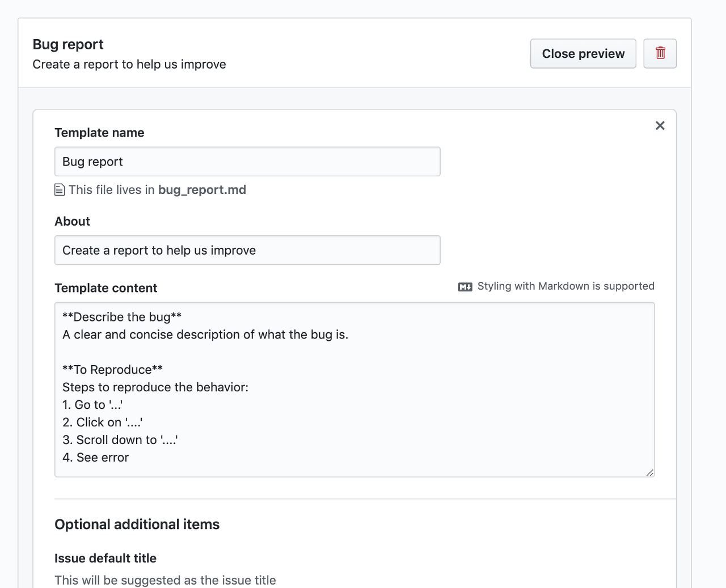Click the bug_report.md filename text
Viewport: 726px width, 588px height.
point(202,190)
